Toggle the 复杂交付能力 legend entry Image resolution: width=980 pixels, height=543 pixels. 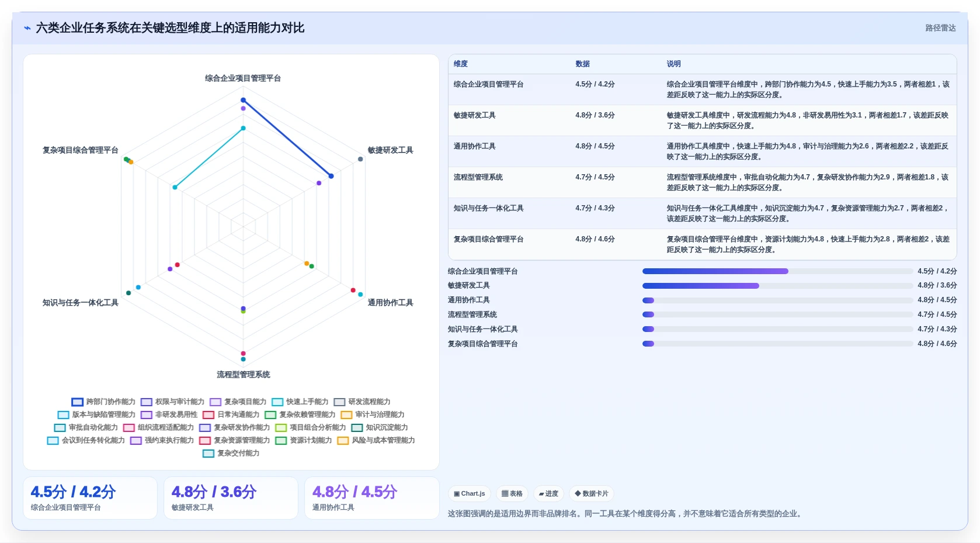click(x=231, y=454)
